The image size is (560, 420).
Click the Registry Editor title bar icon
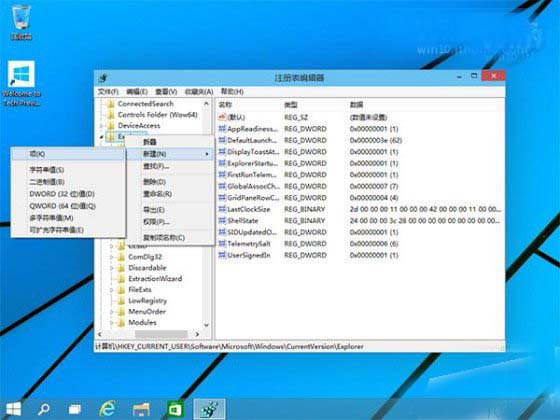[103, 77]
